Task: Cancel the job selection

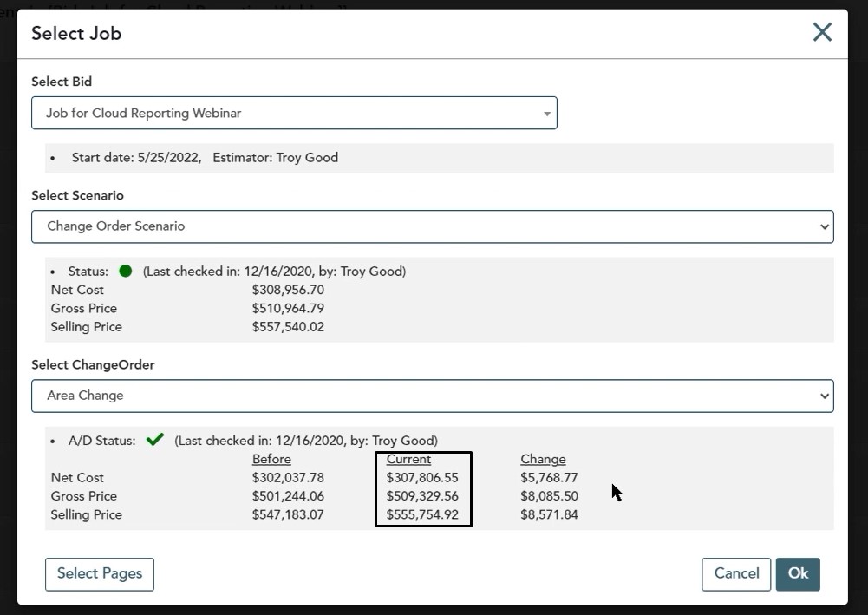Action: [x=736, y=573]
